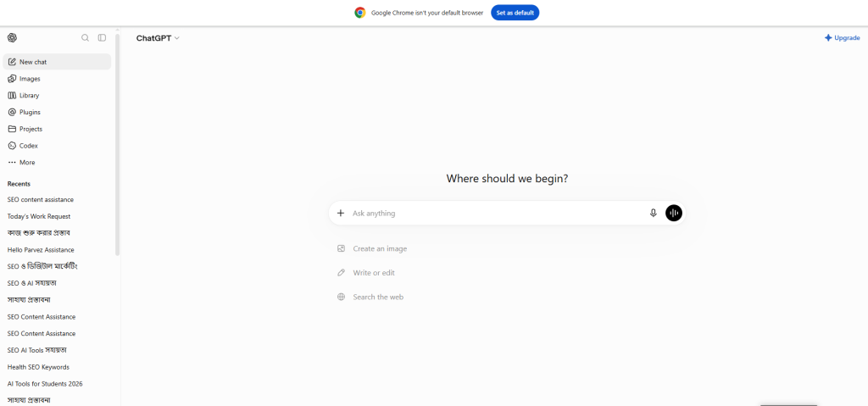Viewport: 868px width, 406px height.
Task: Click the plus attach button in prompt box
Action: pos(341,214)
